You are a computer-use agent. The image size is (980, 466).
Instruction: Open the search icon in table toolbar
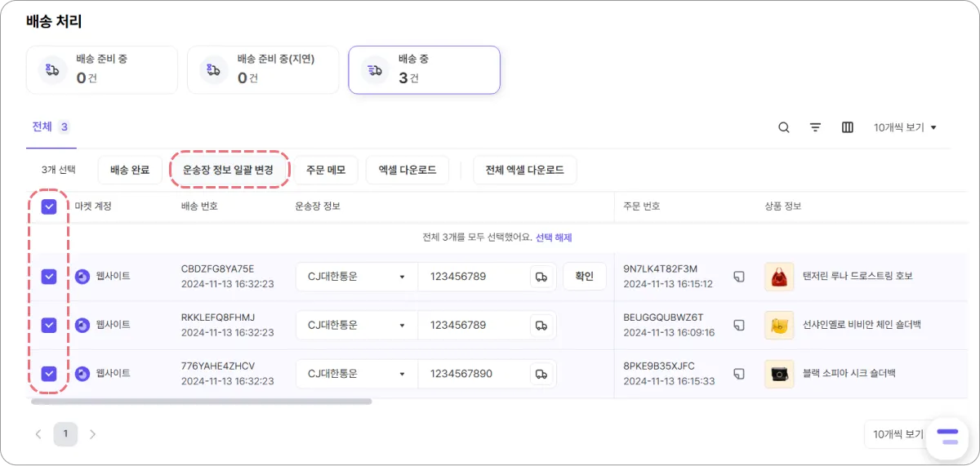[784, 127]
